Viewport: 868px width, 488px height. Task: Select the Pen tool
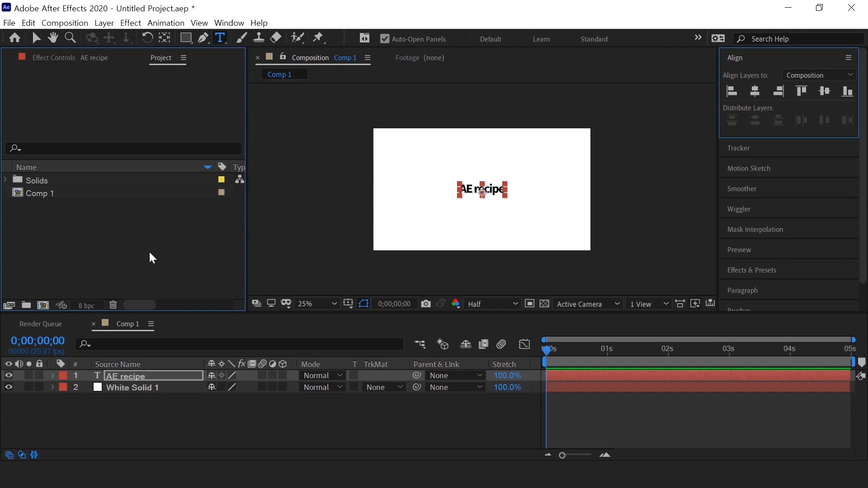[203, 38]
